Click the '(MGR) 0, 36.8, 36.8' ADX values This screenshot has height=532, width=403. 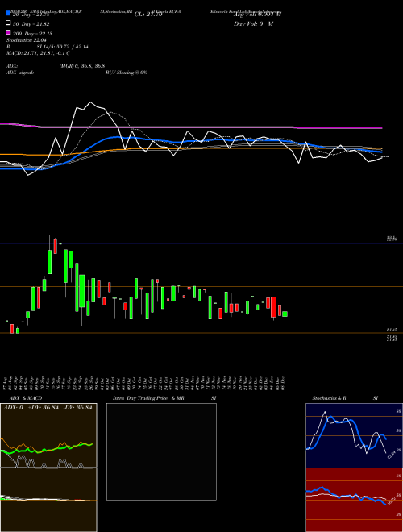tap(82, 66)
